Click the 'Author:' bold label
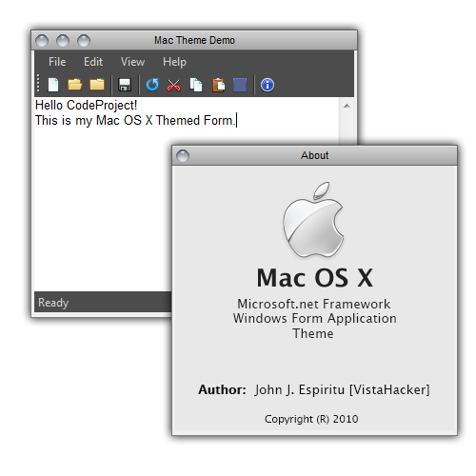The height and width of the screenshot is (476, 476). pyautogui.click(x=222, y=389)
